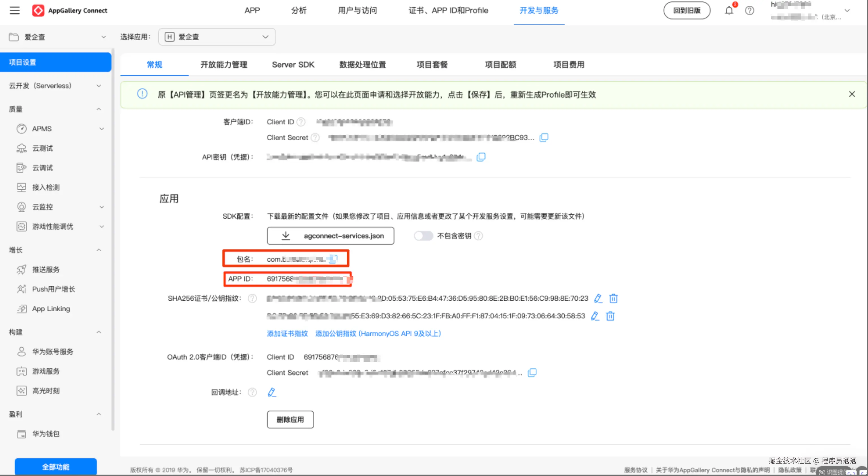Switch to the 开放能力管理 tab
This screenshot has height=476, width=868.
click(224, 65)
